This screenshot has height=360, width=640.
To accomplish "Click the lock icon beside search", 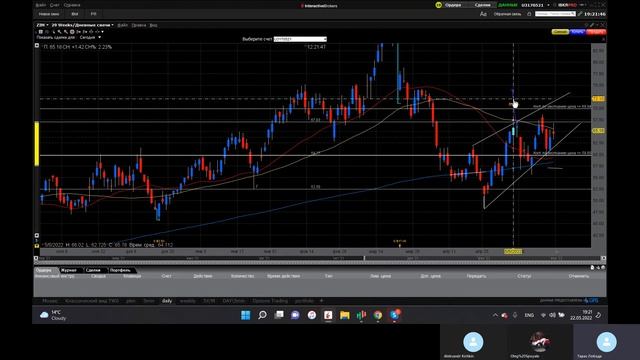I will pos(529,14).
